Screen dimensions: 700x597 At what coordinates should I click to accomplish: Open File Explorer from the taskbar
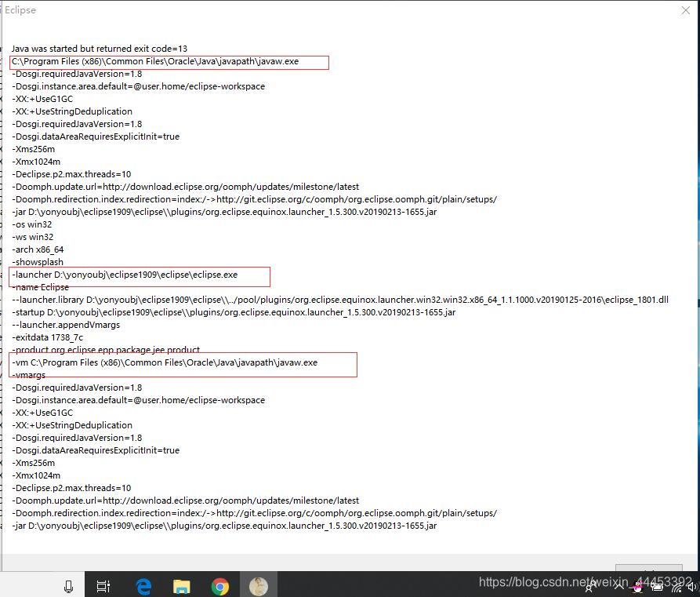(x=181, y=586)
